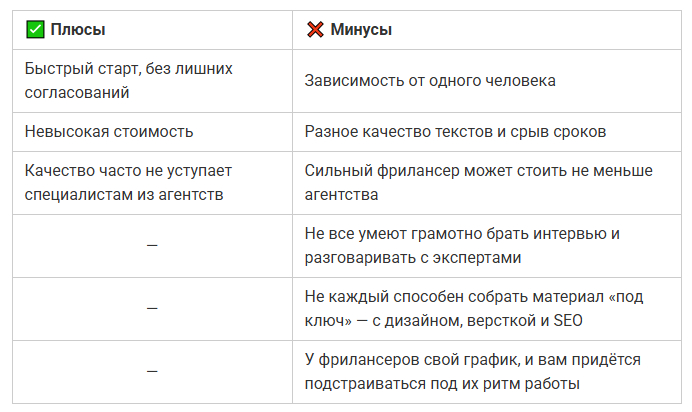Image resolution: width=692 pixels, height=412 pixels.
Task: Click the cell 'Зависимость от одного человека'
Action: point(430,80)
